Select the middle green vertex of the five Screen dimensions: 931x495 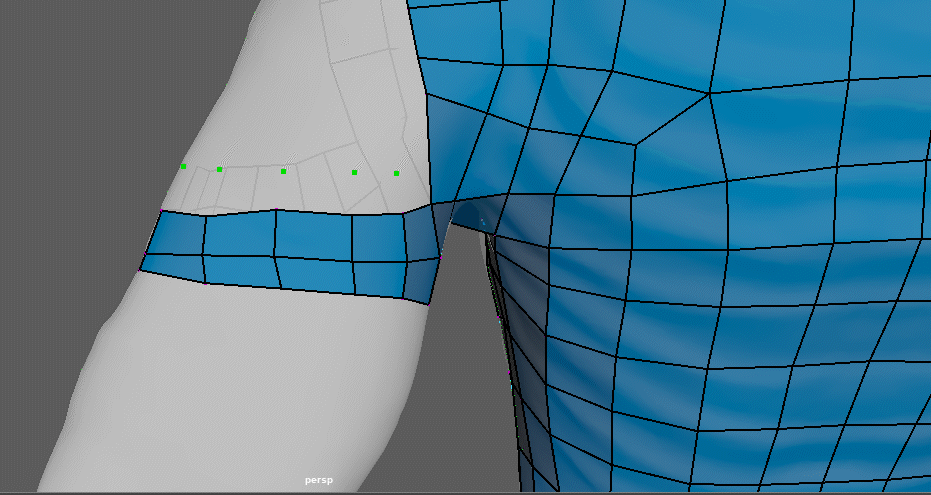tap(283, 171)
